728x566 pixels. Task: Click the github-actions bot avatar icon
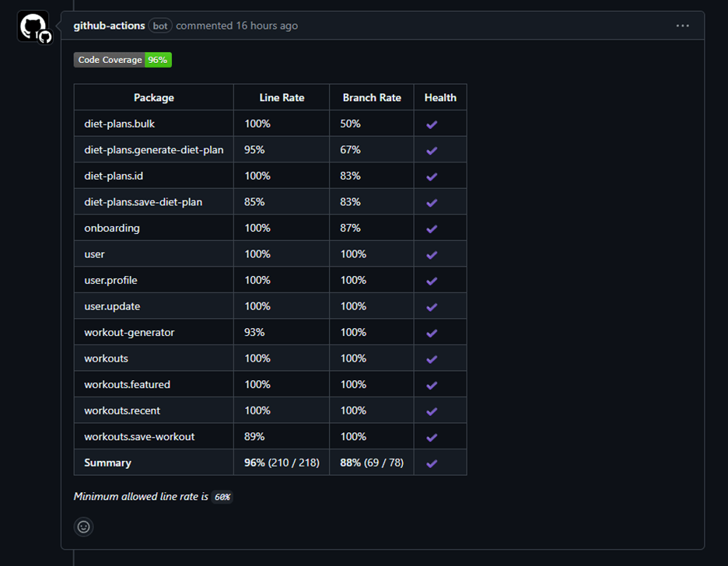pyautogui.click(x=32, y=26)
